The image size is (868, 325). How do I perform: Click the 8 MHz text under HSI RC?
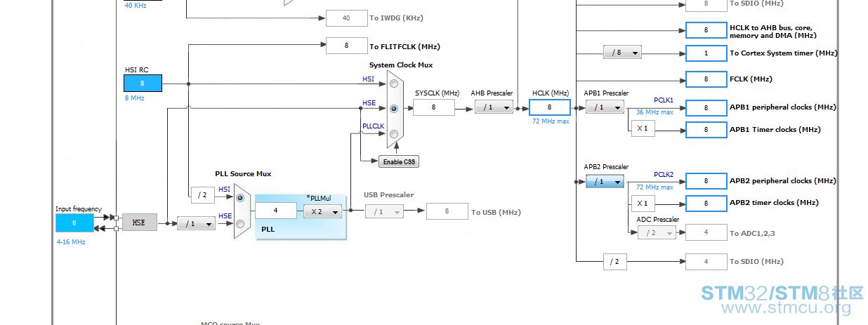coord(134,98)
